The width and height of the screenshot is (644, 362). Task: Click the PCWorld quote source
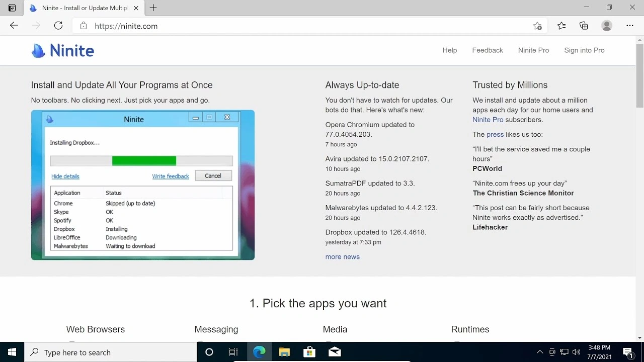point(487,168)
